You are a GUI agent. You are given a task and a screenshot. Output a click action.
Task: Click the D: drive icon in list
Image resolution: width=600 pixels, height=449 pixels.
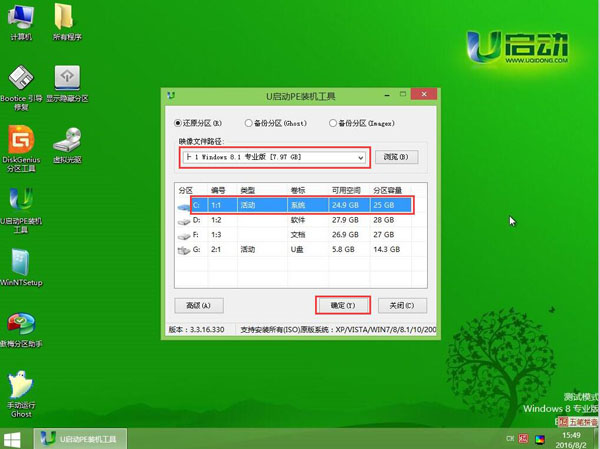184,221
